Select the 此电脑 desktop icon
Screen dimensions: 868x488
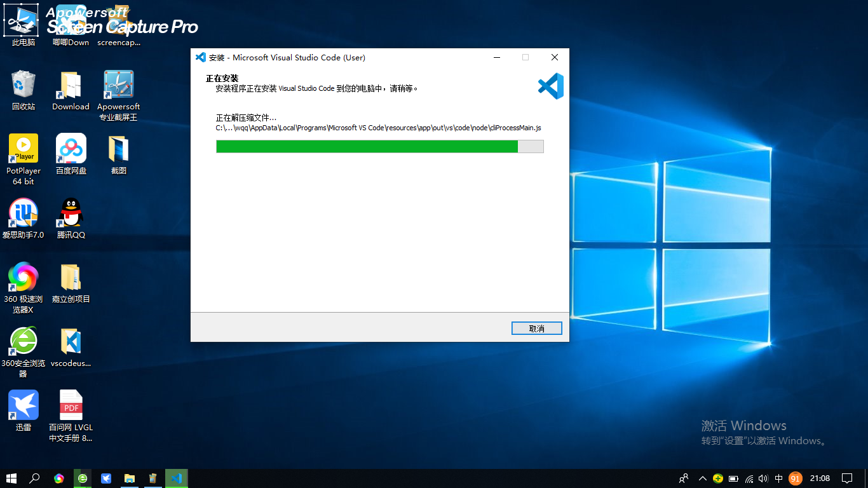(24, 27)
